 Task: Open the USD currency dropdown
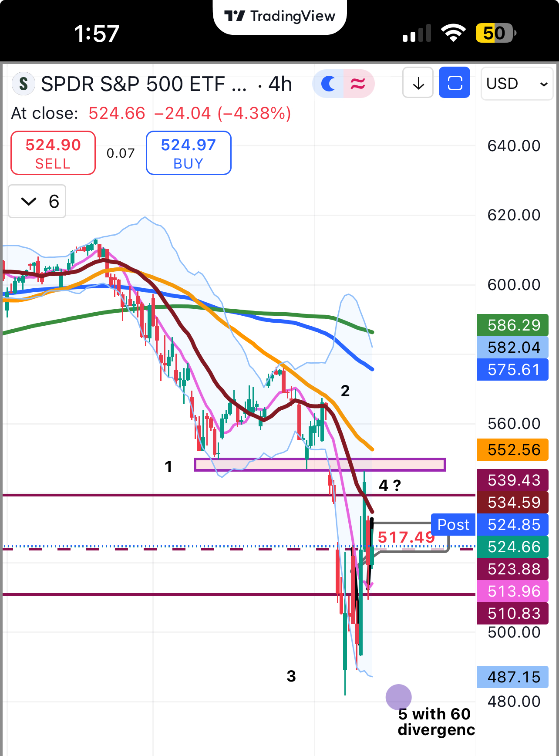coord(516,84)
